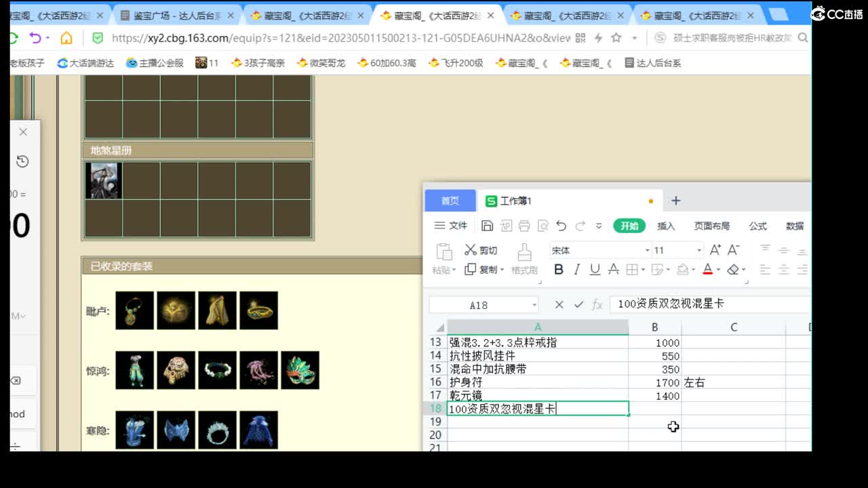The width and height of the screenshot is (868, 488).
Task: Click the Cut (剪切) scissors button
Action: (481, 250)
